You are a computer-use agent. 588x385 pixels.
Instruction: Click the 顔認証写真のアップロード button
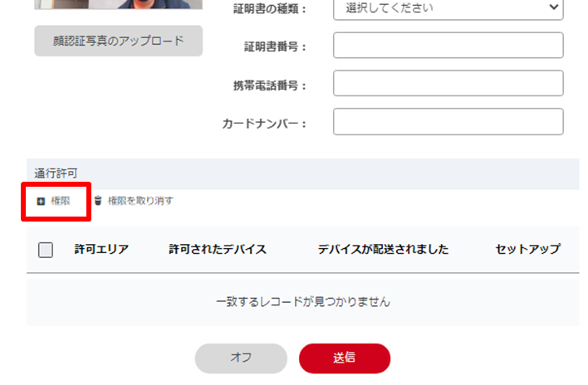coord(119,41)
